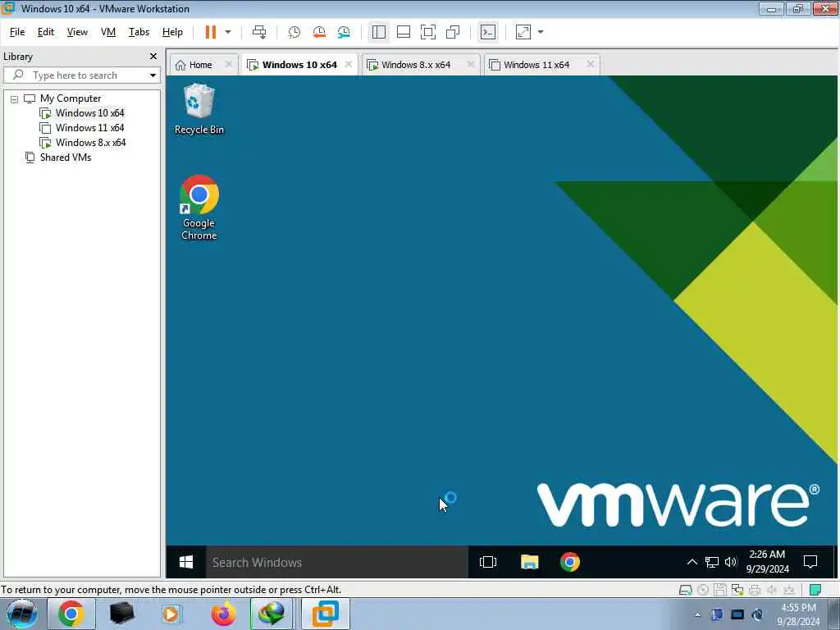This screenshot has width=840, height=630.
Task: Toggle the library sidebar view
Action: 379,32
